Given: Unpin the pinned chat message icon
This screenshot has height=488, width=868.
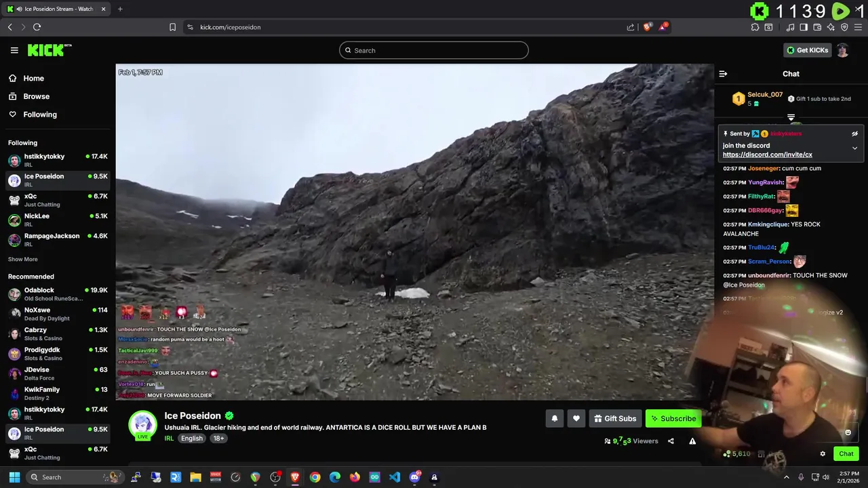Looking at the screenshot, I should (x=854, y=134).
